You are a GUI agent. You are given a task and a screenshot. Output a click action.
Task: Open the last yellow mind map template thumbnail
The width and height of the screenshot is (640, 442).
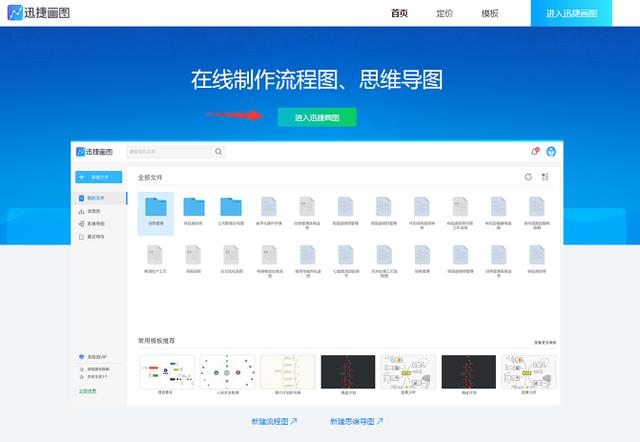529,372
